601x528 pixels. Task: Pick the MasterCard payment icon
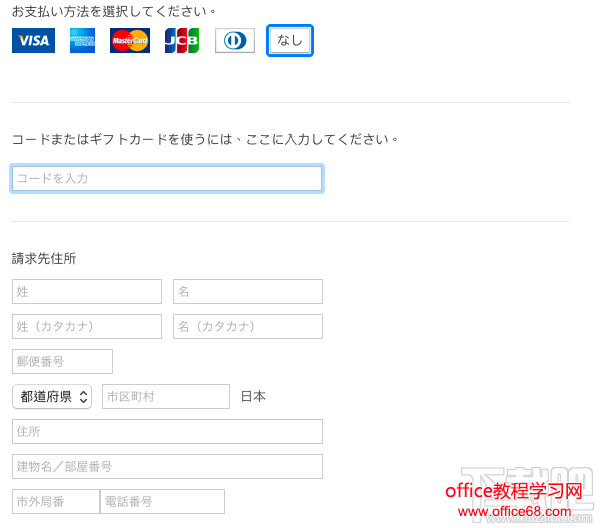(x=130, y=41)
